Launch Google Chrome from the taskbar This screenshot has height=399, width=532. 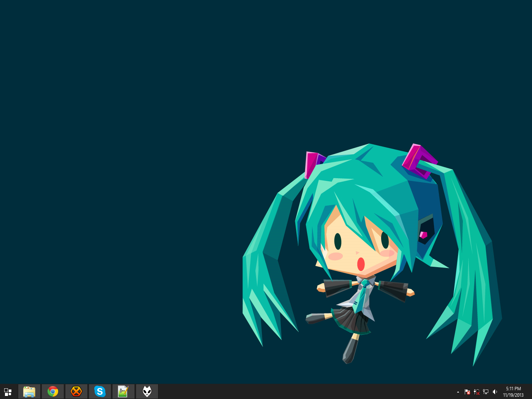(x=53, y=391)
